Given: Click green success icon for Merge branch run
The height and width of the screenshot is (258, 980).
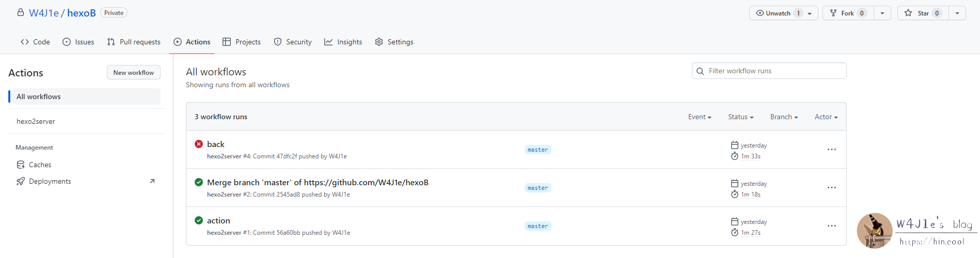Looking at the screenshot, I should [199, 182].
